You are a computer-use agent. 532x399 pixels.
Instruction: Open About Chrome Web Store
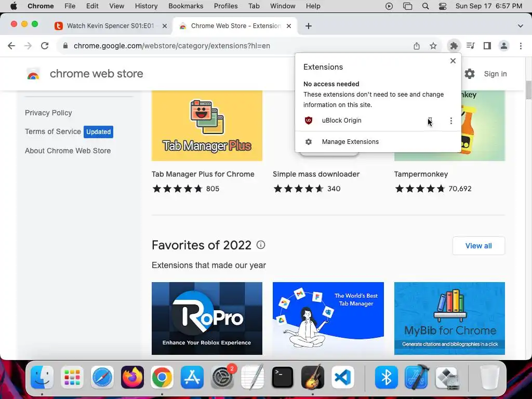pyautogui.click(x=68, y=151)
